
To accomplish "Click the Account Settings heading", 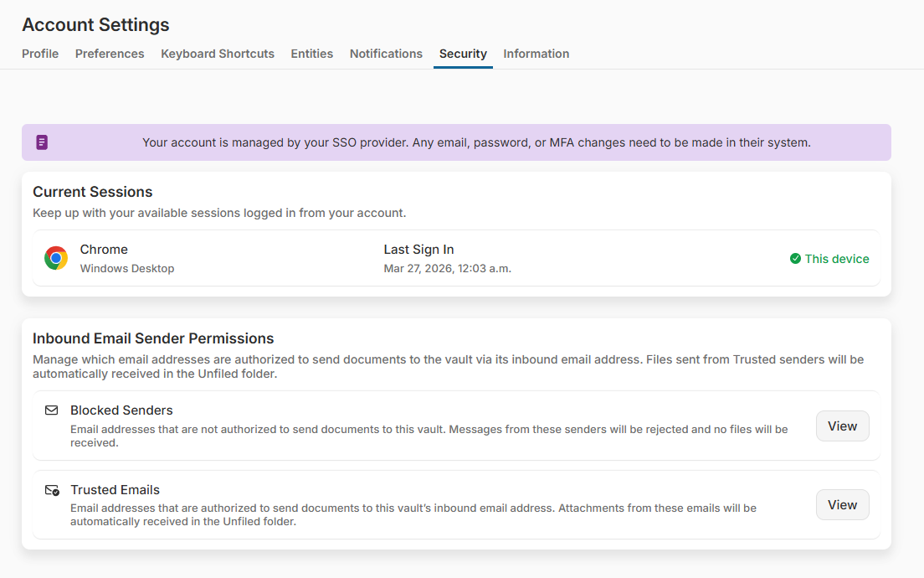I will tap(95, 25).
